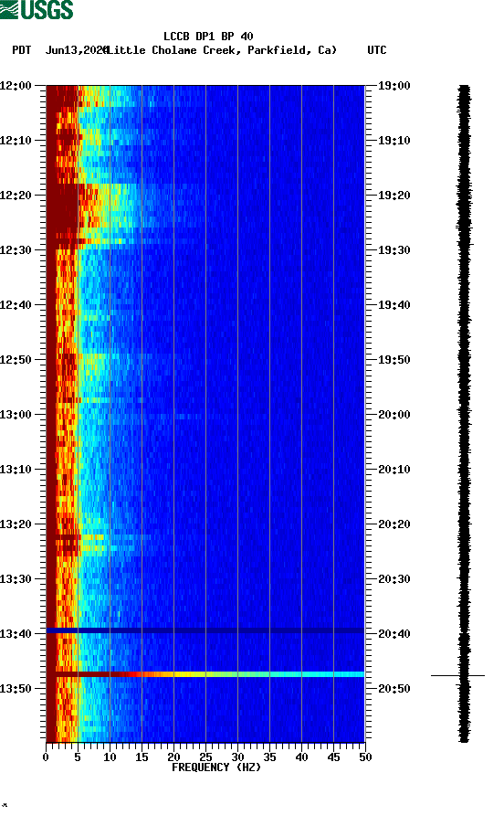Click the 13:20 PDT time label
The image size is (504, 815).
point(16,524)
